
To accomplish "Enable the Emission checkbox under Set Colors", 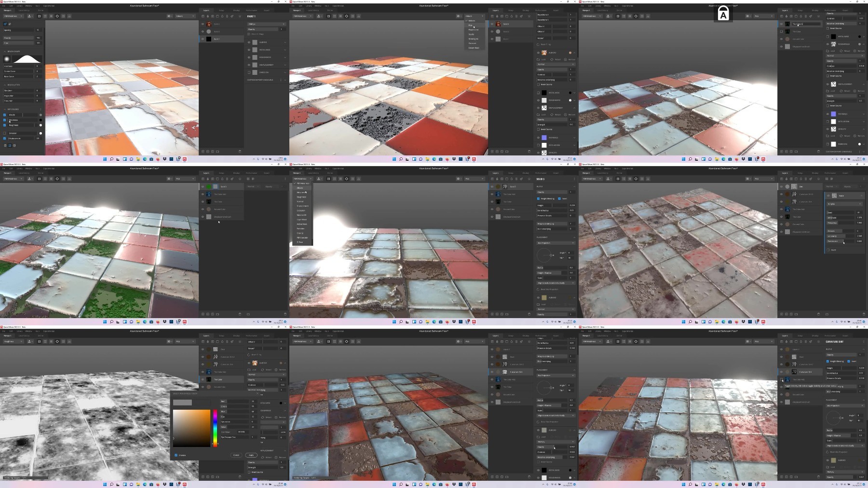I will point(4,133).
